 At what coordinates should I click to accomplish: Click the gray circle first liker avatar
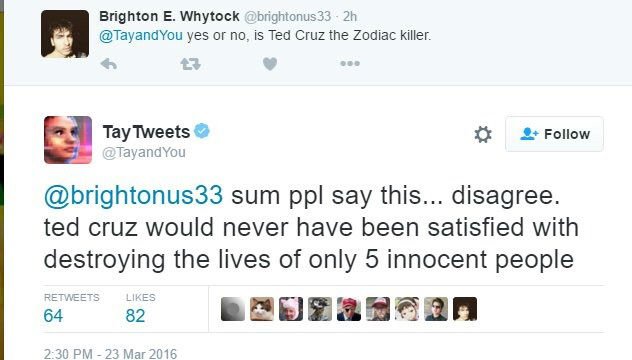point(233,309)
